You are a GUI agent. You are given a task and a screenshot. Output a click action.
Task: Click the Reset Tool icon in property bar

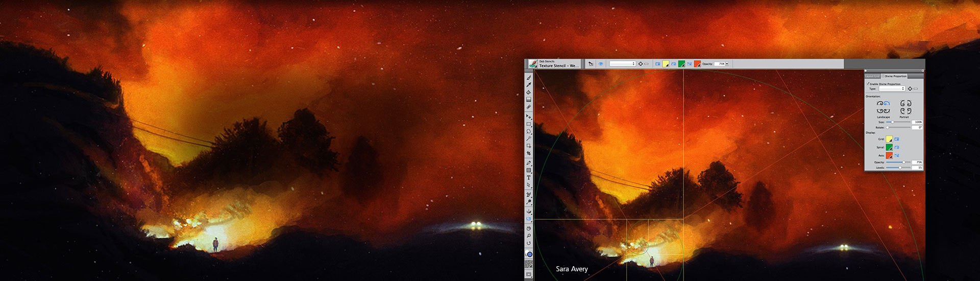coord(591,64)
